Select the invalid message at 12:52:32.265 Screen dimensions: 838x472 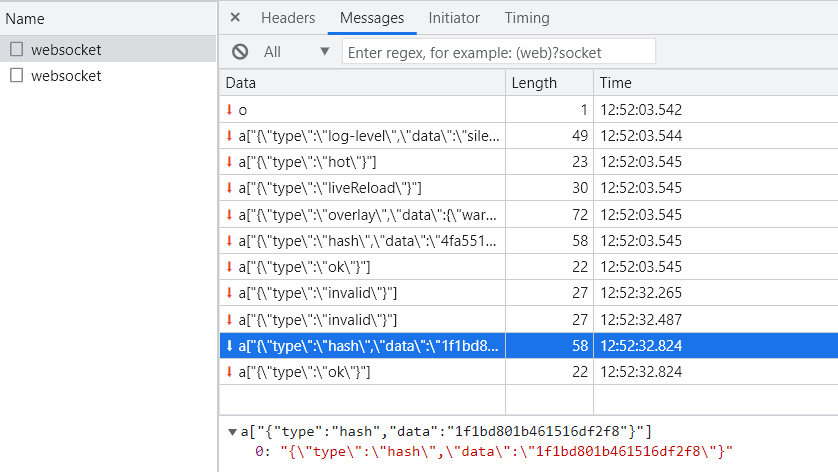(x=529, y=293)
